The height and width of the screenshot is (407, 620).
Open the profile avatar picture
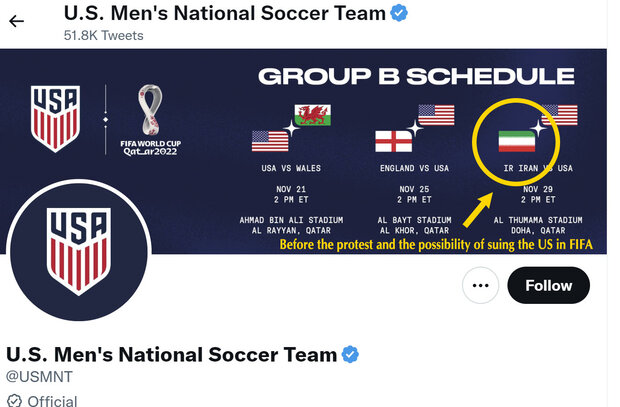(78, 251)
